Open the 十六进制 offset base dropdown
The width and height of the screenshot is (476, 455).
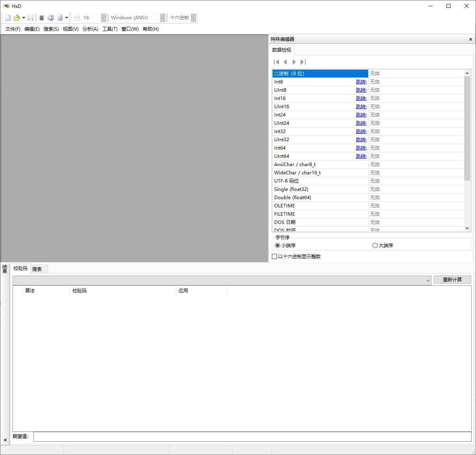click(x=193, y=18)
